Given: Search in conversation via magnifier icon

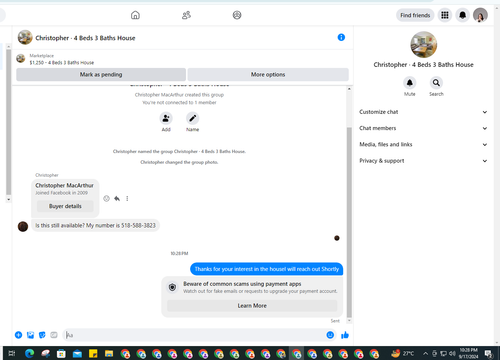Looking at the screenshot, I should (x=436, y=83).
